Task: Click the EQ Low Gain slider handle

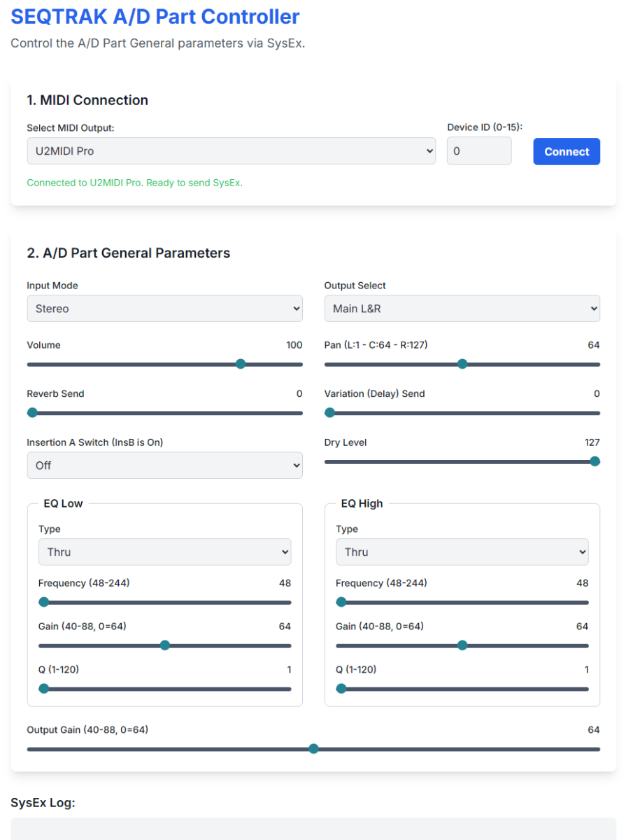Action: (165, 645)
